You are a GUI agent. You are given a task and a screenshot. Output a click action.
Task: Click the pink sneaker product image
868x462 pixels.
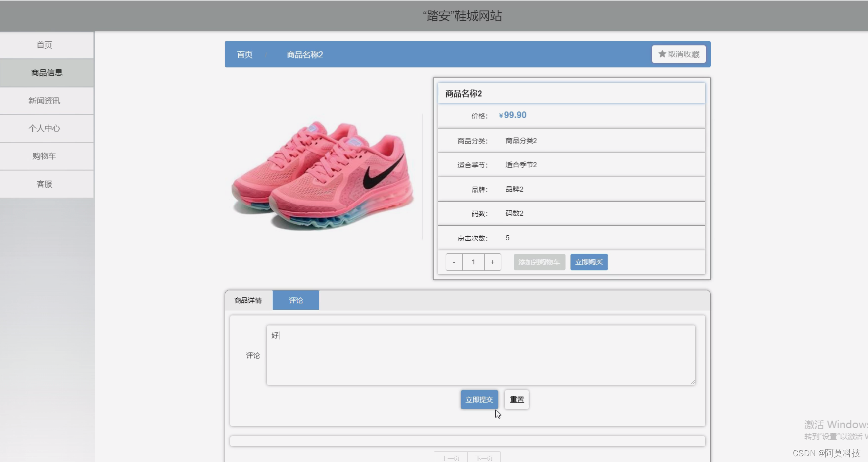323,176
